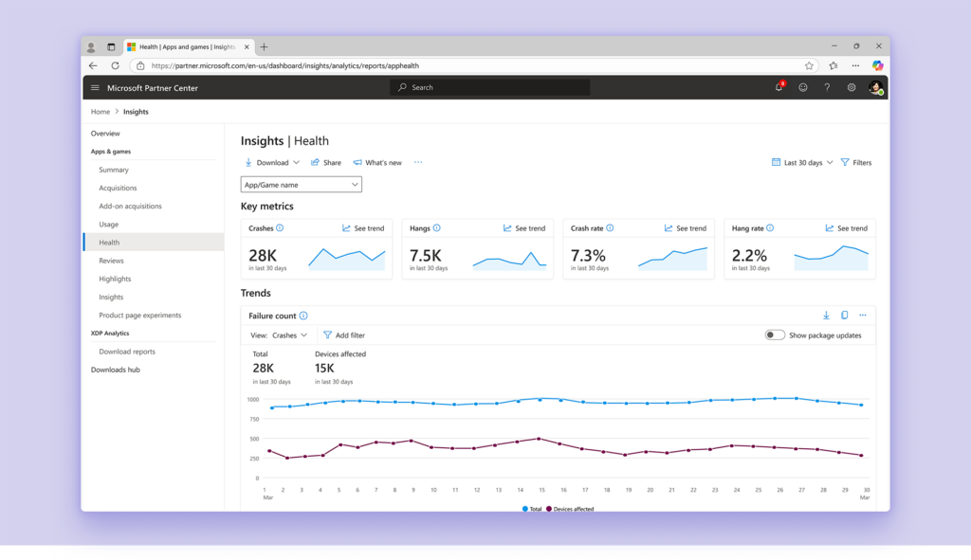Open the Last 30 days date range
The width and height of the screenshot is (971, 560).
[802, 163]
